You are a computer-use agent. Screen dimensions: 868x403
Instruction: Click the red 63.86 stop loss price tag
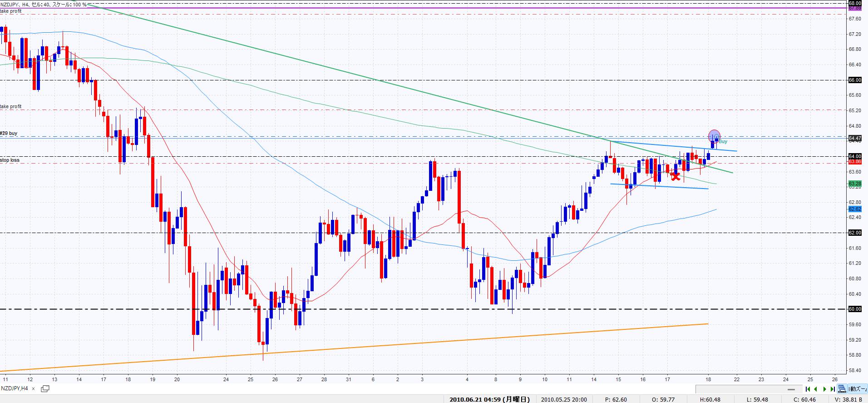855,162
